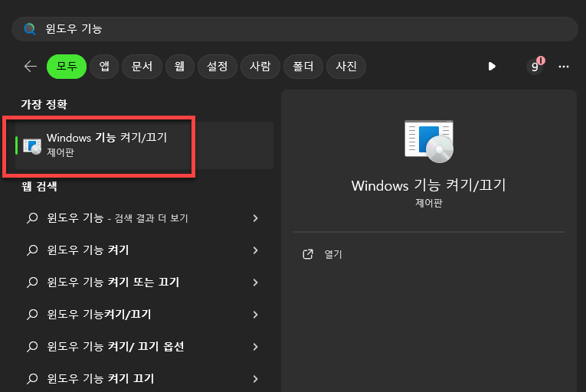Switch to the 사람 filter tab
Viewport: 586px width, 392px height.
click(x=260, y=67)
